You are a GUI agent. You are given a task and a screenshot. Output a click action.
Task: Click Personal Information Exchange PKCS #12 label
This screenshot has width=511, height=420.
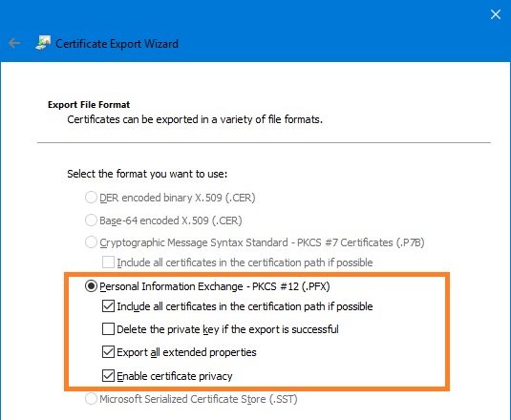(x=215, y=286)
